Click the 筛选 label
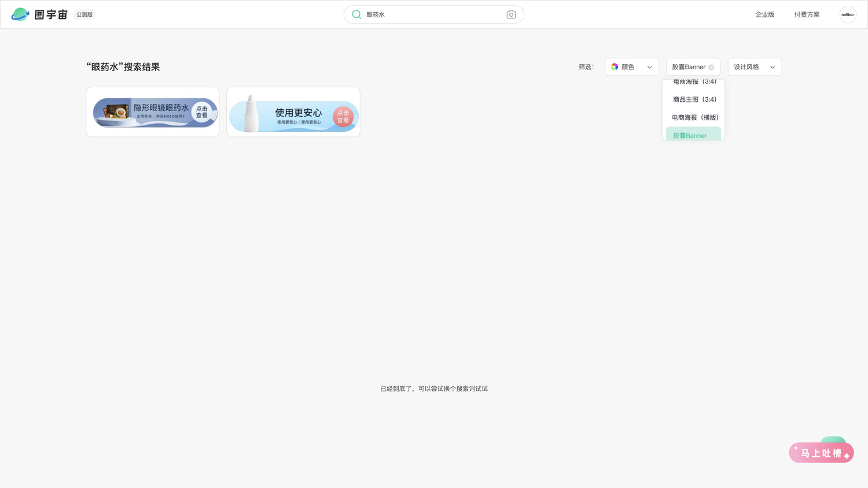Viewport: 868px width, 488px height. point(586,67)
